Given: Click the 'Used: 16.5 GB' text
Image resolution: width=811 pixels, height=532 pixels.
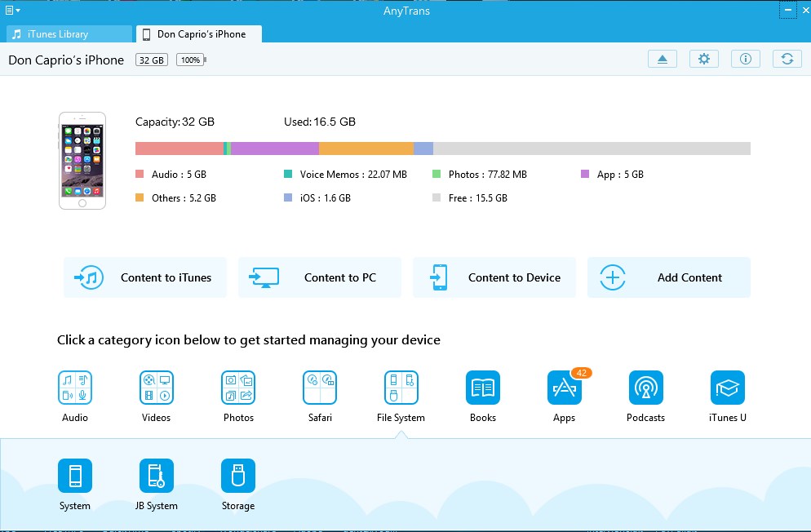Looking at the screenshot, I should point(320,122).
